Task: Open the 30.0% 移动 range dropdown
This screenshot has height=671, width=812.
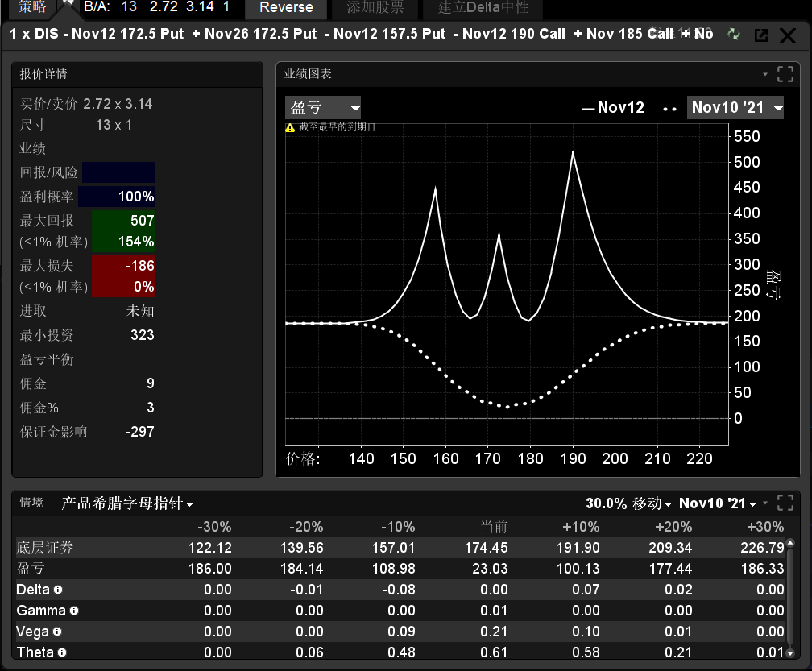Action: (x=628, y=503)
